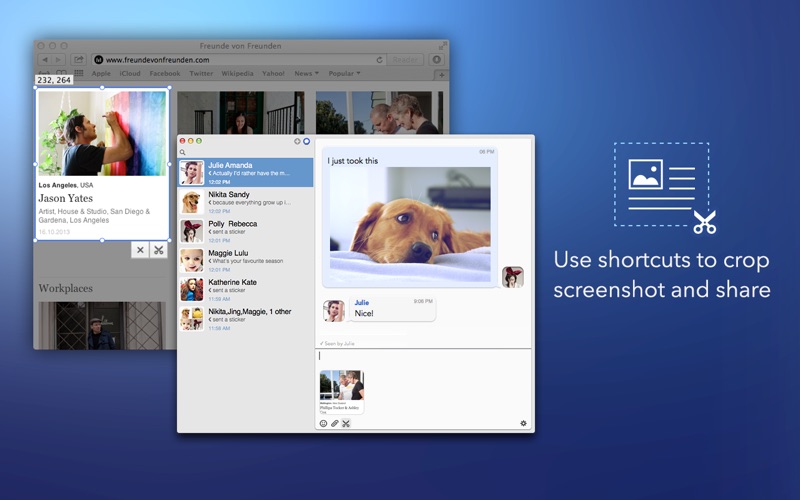Open the Wikipedia bookmark
This screenshot has width=800, height=500.
(x=237, y=74)
